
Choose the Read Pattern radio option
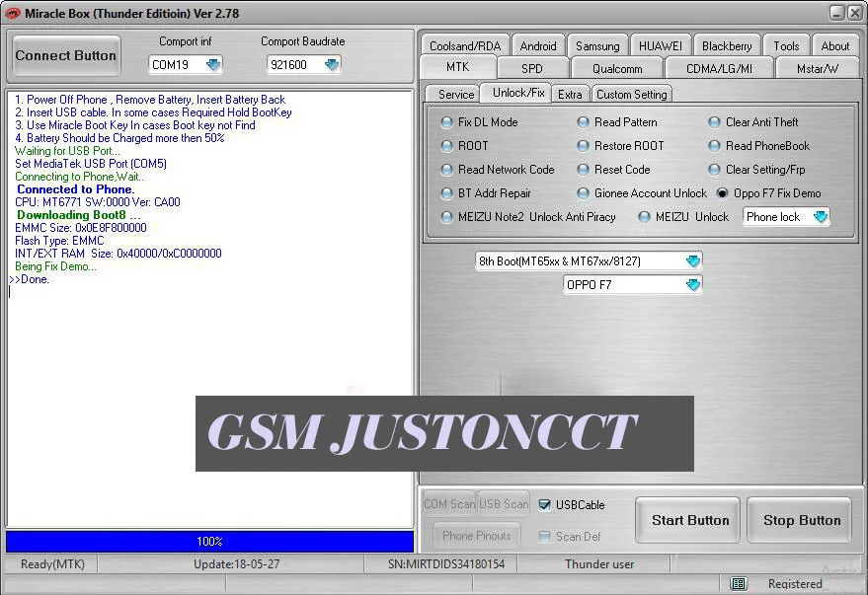coord(583,122)
